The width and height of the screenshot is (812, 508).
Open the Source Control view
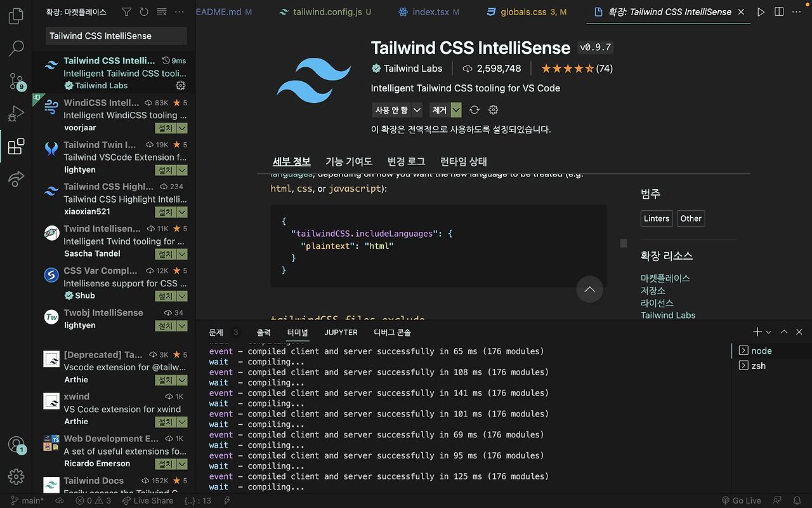pos(16,81)
